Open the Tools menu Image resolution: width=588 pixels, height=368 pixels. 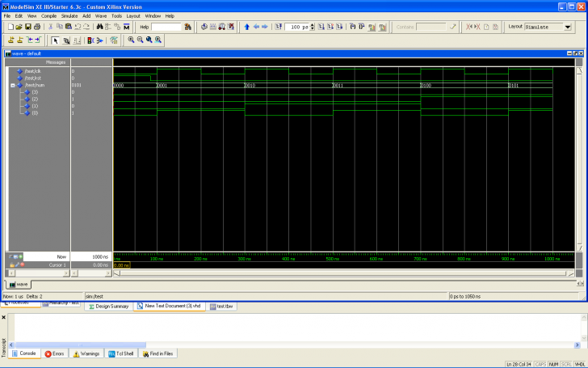116,16
